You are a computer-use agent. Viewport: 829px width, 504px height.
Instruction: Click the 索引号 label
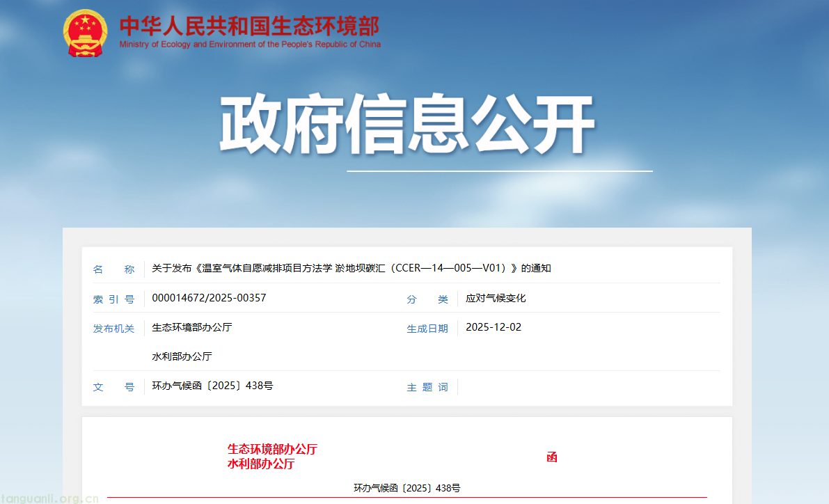pyautogui.click(x=113, y=299)
